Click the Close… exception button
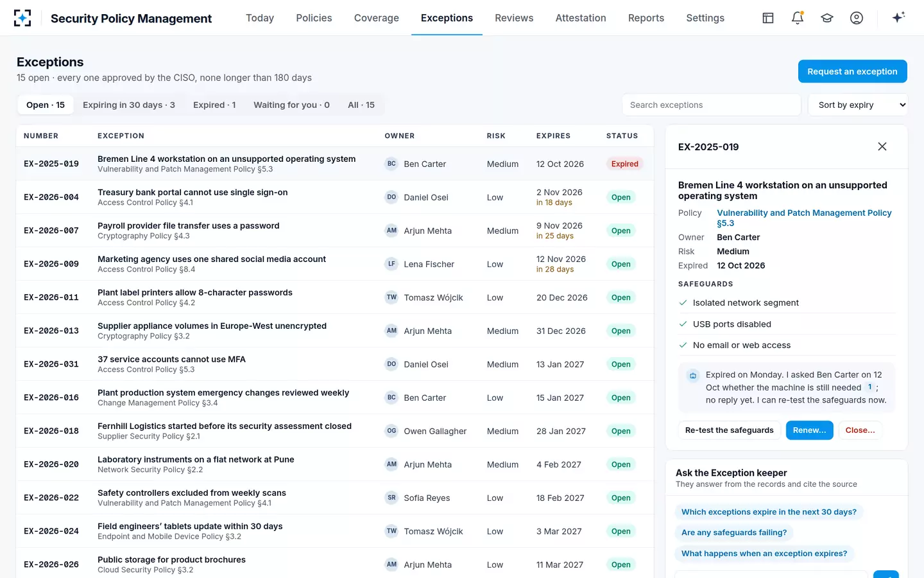Screen dimensions: 924x578 [860, 430]
